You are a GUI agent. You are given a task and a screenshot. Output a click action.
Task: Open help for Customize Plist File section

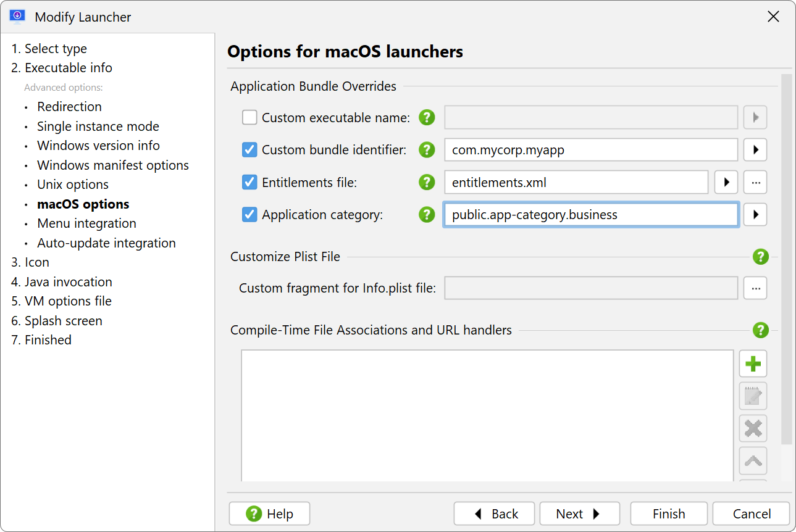(760, 256)
